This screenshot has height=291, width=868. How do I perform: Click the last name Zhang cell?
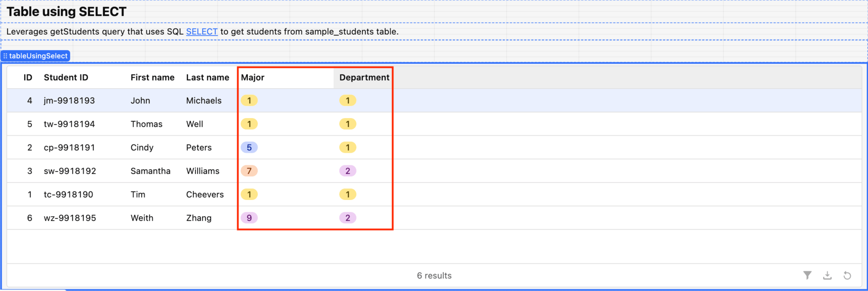(199, 218)
